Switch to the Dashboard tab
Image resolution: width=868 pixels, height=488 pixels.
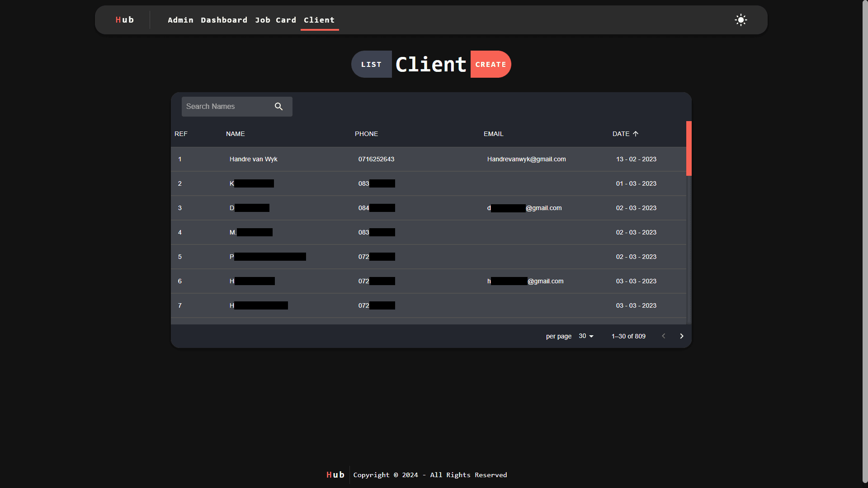click(224, 20)
